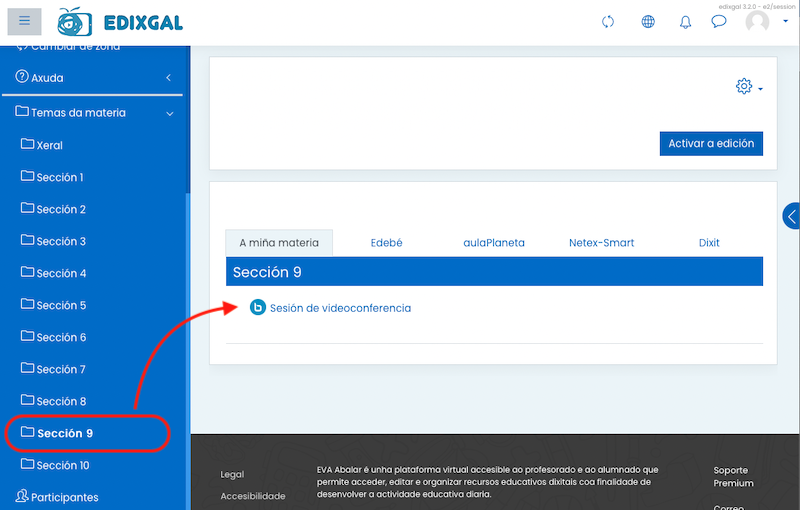This screenshot has width=800, height=510.
Task: Toggle the hamburger sidebar menu button
Action: [x=25, y=21]
